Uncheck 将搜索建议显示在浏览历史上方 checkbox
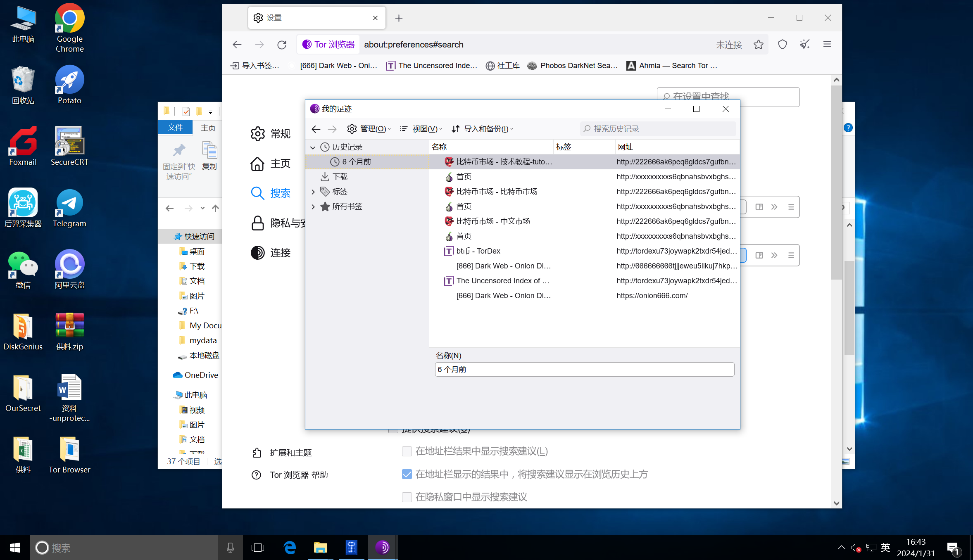 (x=407, y=474)
